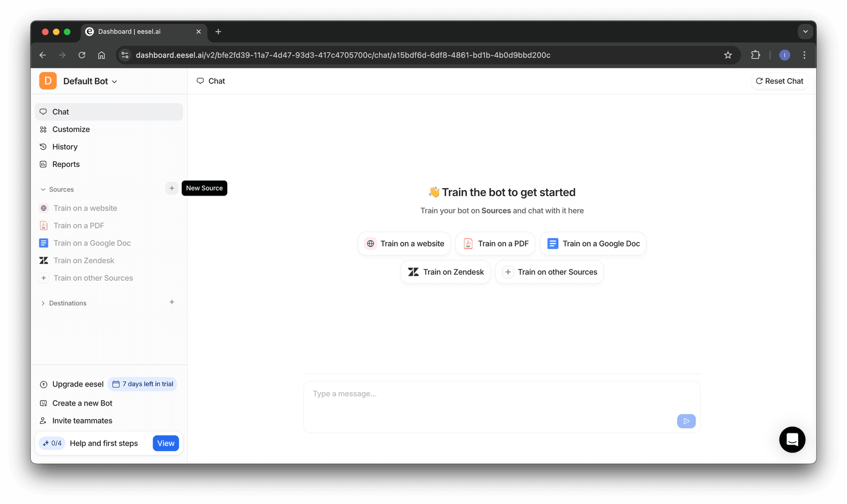The height and width of the screenshot is (504, 847).
Task: Click the Train on a Google Doc card
Action: tap(593, 244)
